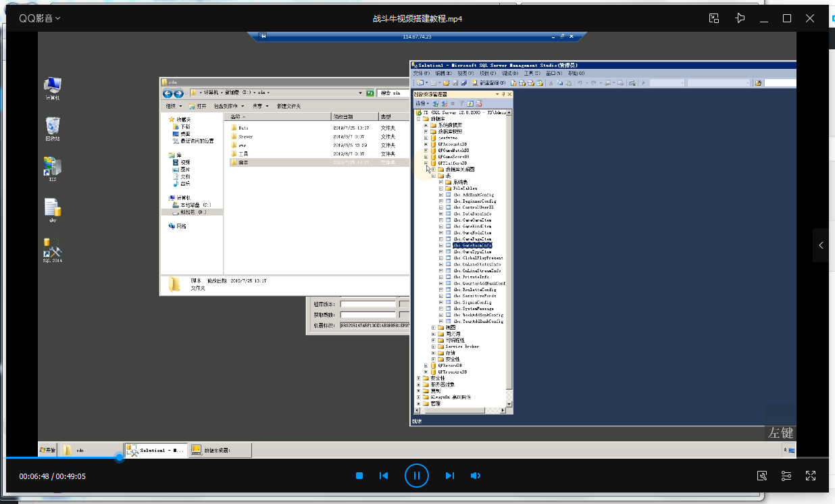Collapse the QPPlatformDB database node

426,163
